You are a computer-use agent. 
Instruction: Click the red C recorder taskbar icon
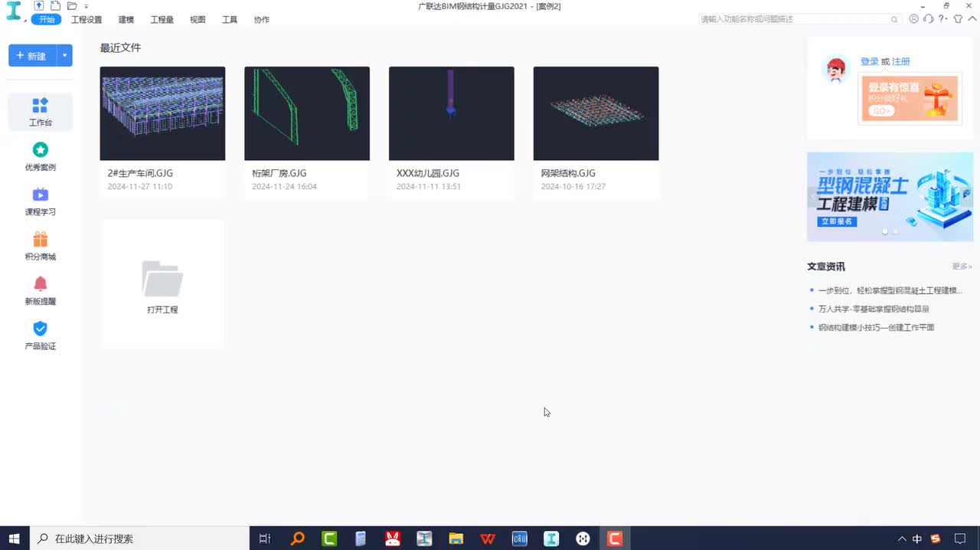[614, 539]
